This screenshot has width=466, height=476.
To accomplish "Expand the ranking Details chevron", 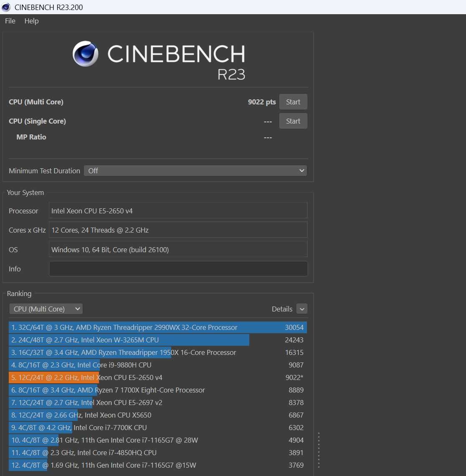I will click(302, 309).
